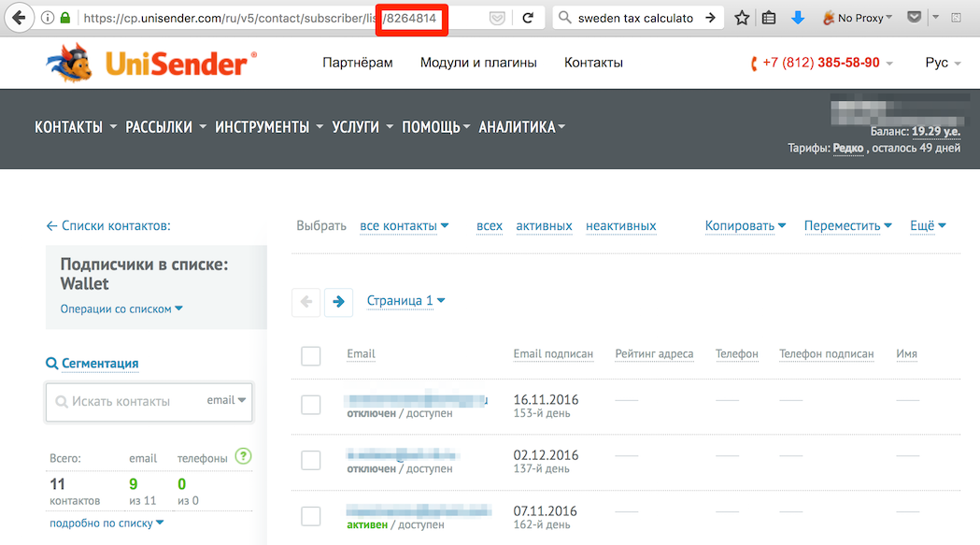
Task: Click the bookmark star icon
Action: click(742, 18)
